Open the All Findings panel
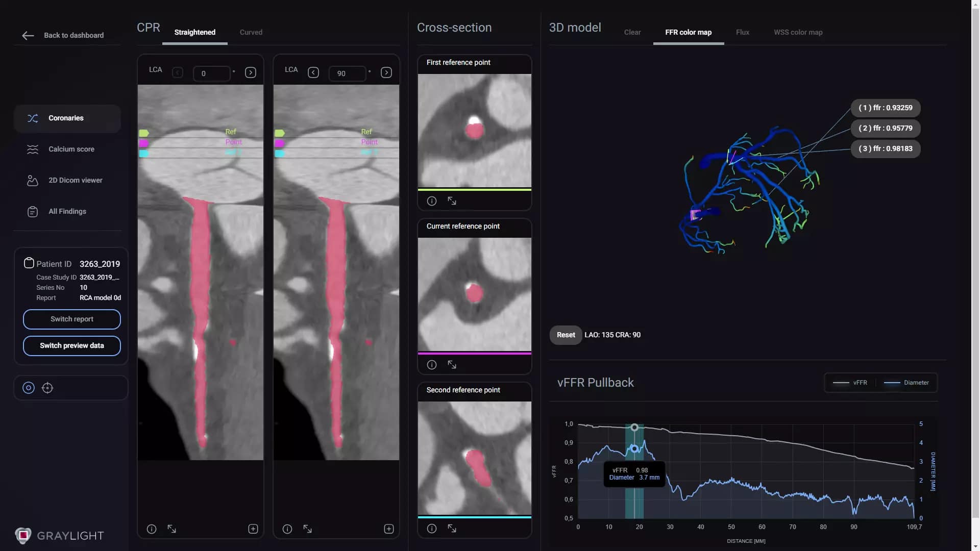The image size is (980, 551). (67, 211)
